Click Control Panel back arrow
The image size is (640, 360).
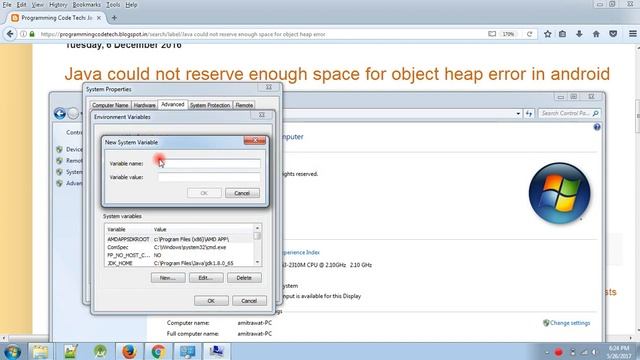pos(60,113)
